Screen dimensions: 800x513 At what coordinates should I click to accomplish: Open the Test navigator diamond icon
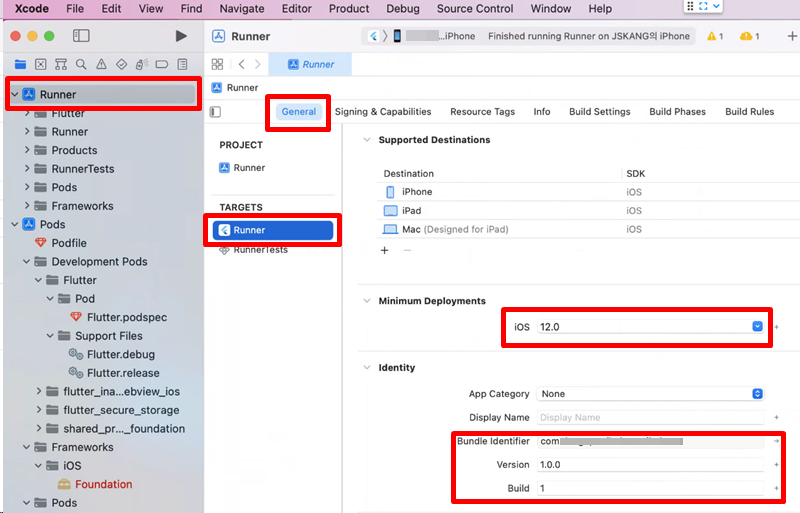pyautogui.click(x=121, y=64)
